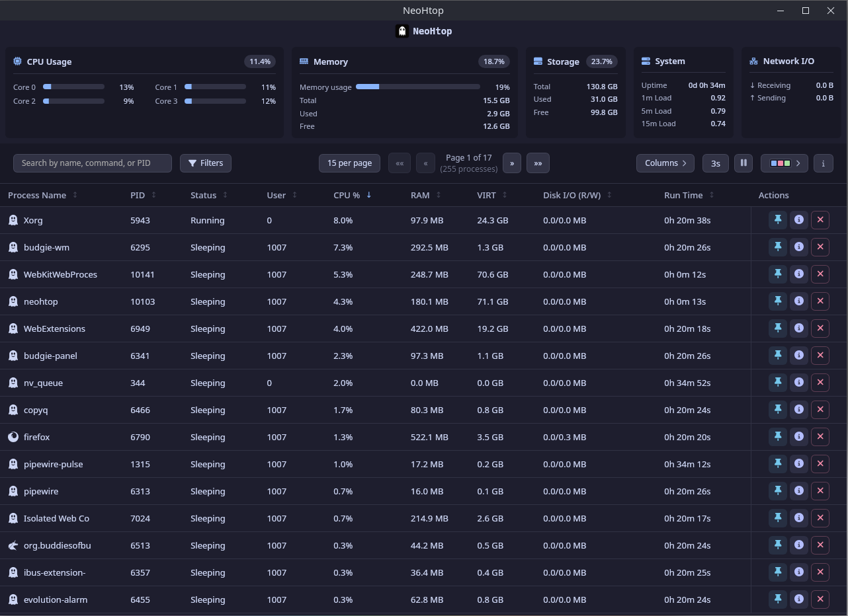Image resolution: width=848 pixels, height=616 pixels.
Task: Open the 3s refresh interval selector
Action: point(716,163)
